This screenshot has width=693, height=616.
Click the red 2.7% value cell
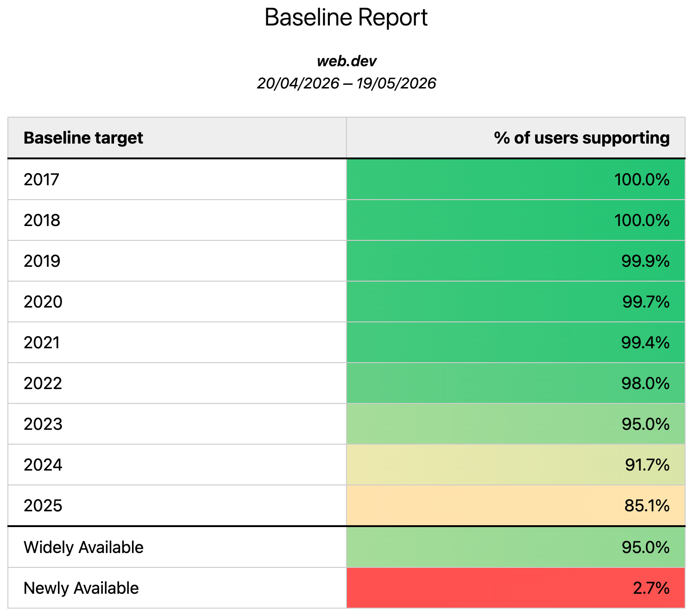click(516, 588)
